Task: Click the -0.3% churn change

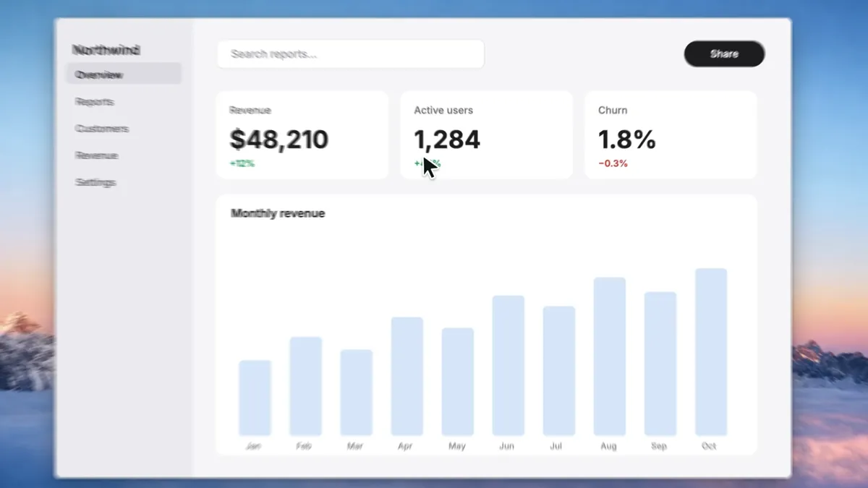Action: 613,163
